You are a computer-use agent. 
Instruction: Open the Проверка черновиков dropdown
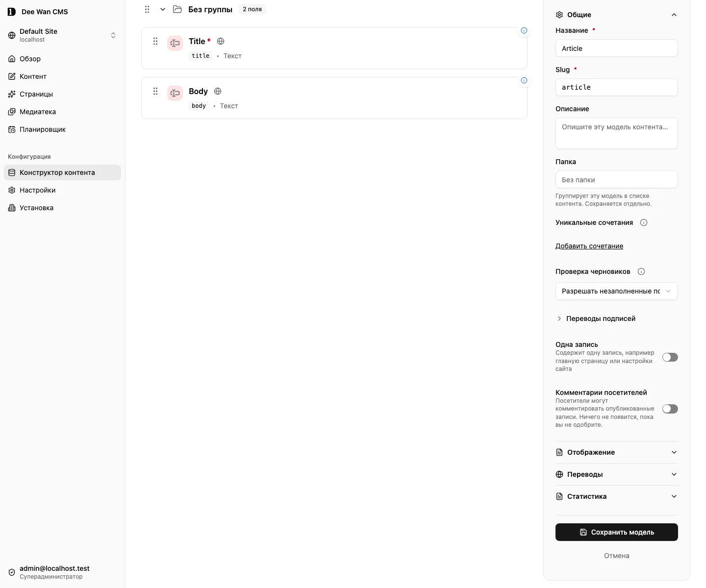click(616, 291)
